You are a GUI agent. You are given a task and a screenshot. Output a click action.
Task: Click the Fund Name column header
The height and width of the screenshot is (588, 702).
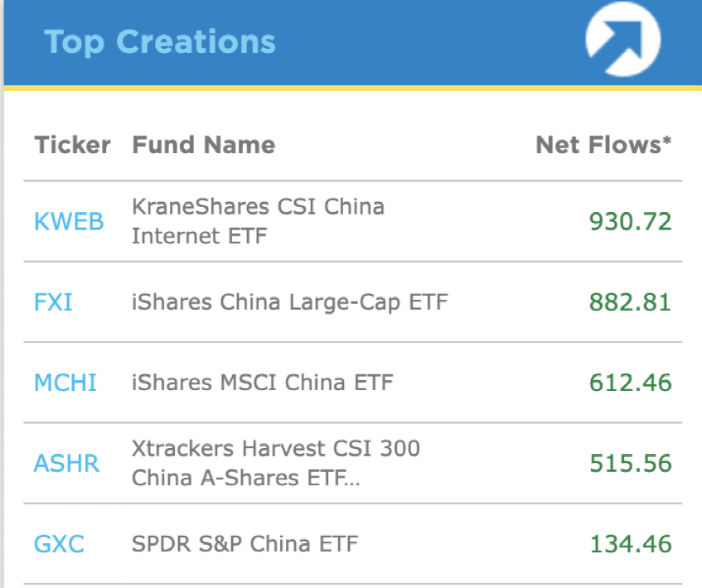tap(203, 145)
